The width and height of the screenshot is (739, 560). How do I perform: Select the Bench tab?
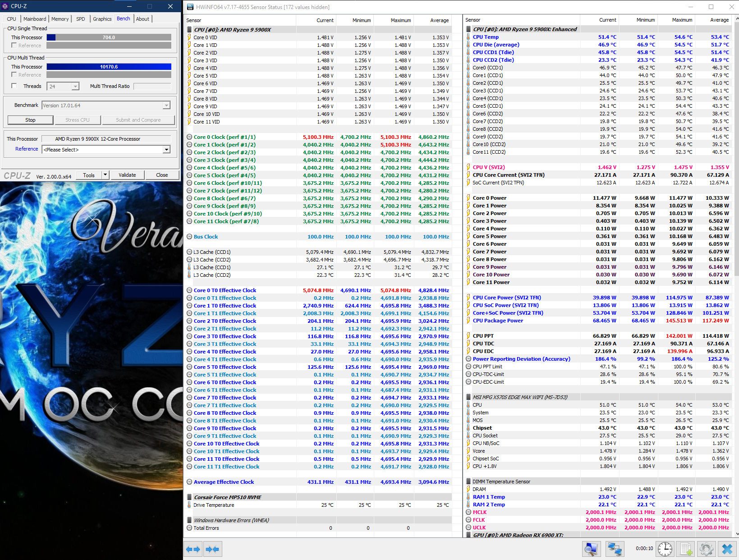124,18
